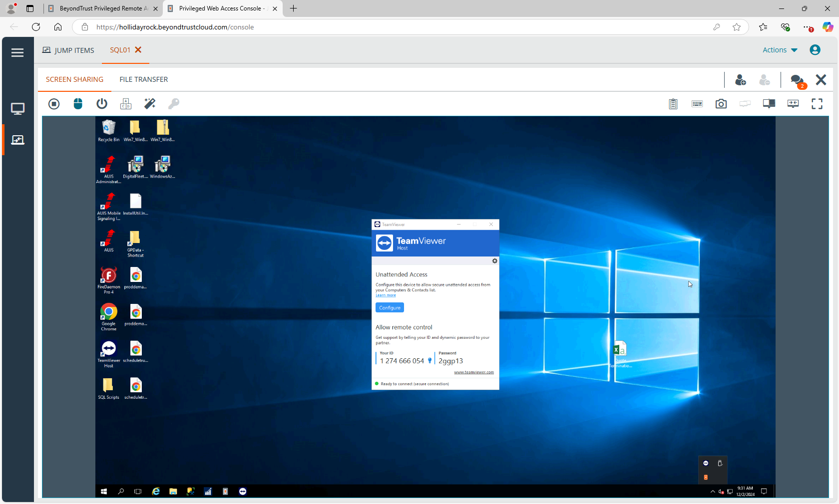This screenshot has width=839, height=504.
Task: Go to browser home page icon
Action: point(58,27)
